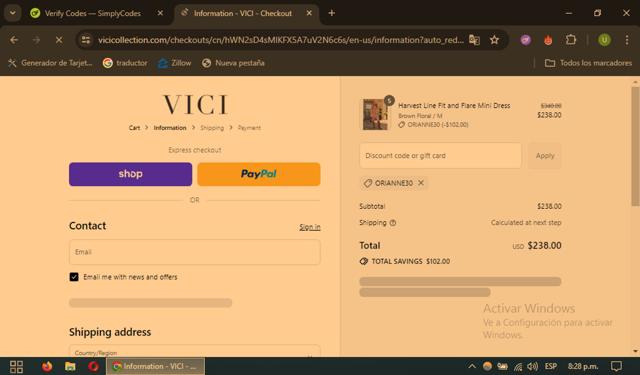This screenshot has height=375, width=640.
Task: Show hidden system tray icons
Action: pos(472,366)
